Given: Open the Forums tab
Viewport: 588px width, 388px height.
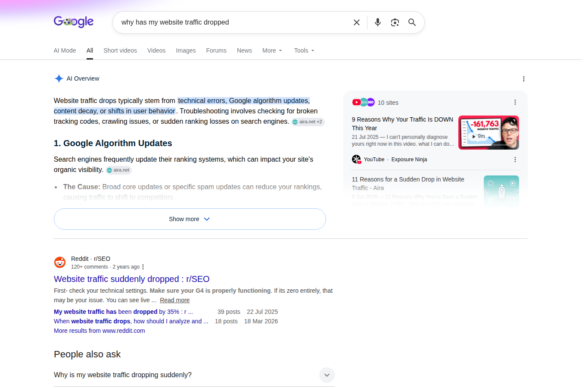Looking at the screenshot, I should click(x=216, y=50).
